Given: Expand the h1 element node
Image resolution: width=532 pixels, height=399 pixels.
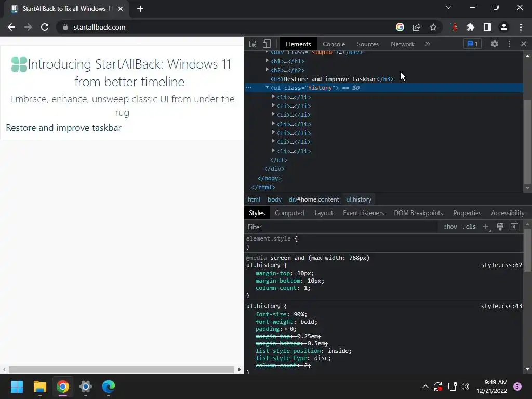Looking at the screenshot, I should pyautogui.click(x=268, y=61).
